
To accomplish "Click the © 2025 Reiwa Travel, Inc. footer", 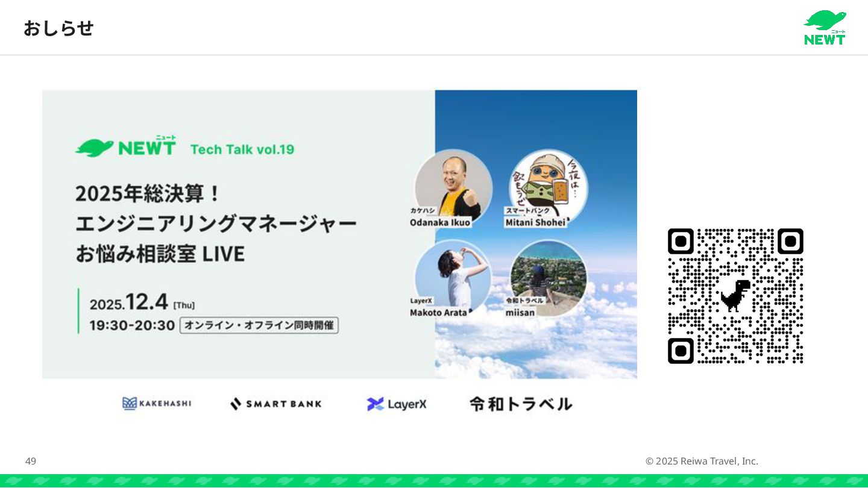I will point(702,461).
